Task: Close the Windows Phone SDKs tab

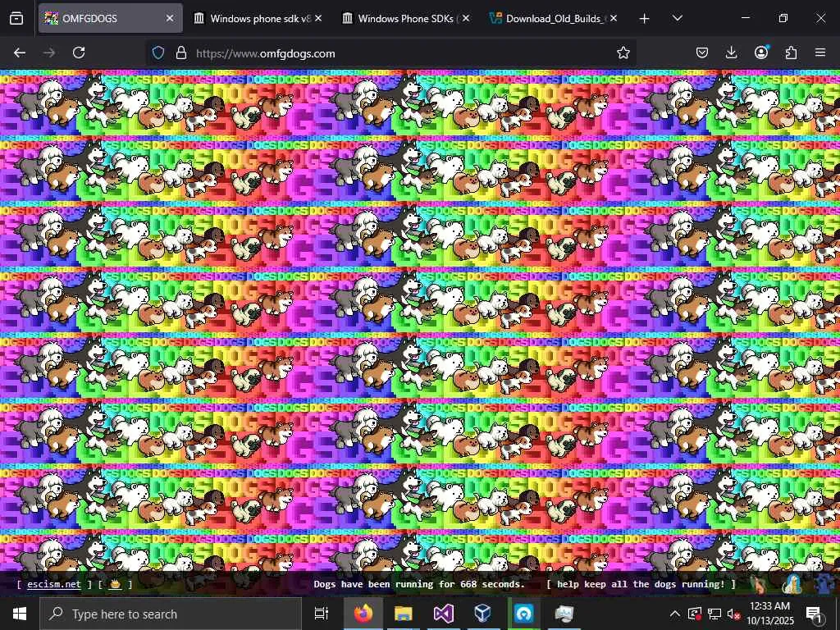Action: tap(466, 18)
